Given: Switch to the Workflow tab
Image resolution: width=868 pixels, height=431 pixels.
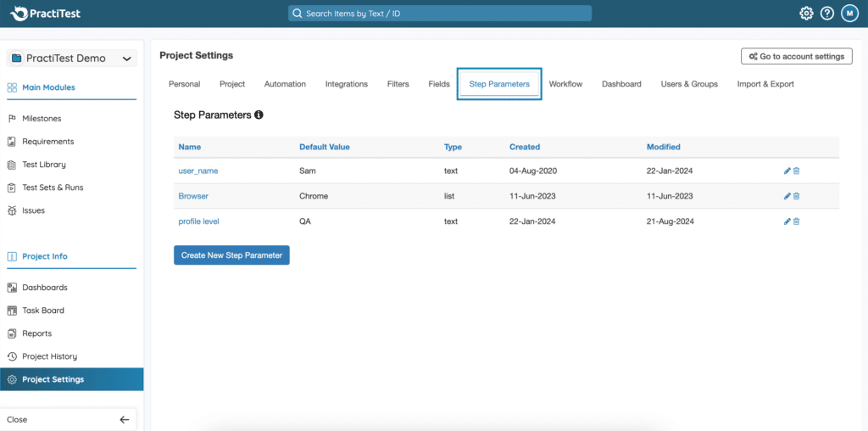Looking at the screenshot, I should click(x=565, y=84).
